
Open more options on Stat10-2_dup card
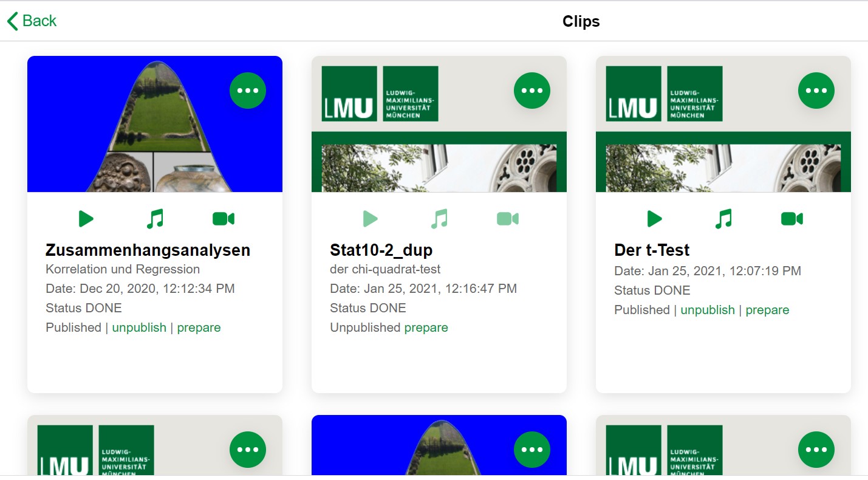coord(532,91)
